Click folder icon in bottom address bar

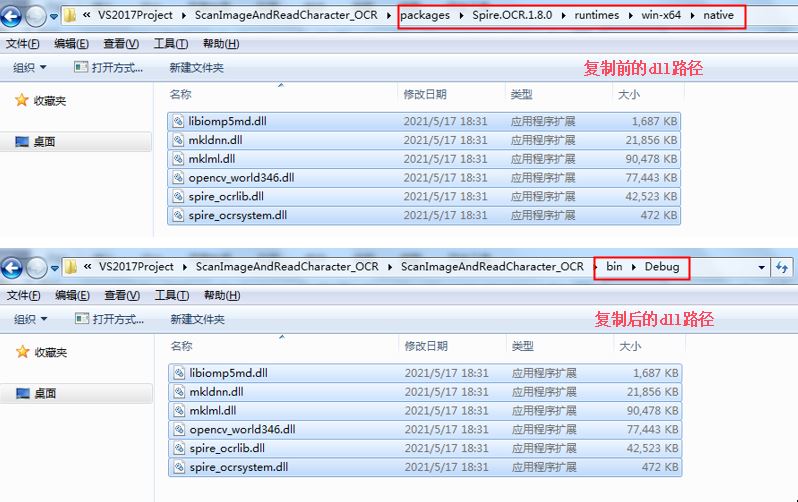point(71,267)
